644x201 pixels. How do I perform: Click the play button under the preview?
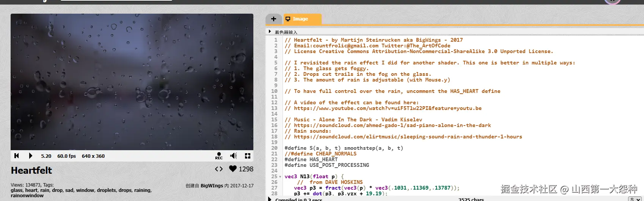[31, 156]
